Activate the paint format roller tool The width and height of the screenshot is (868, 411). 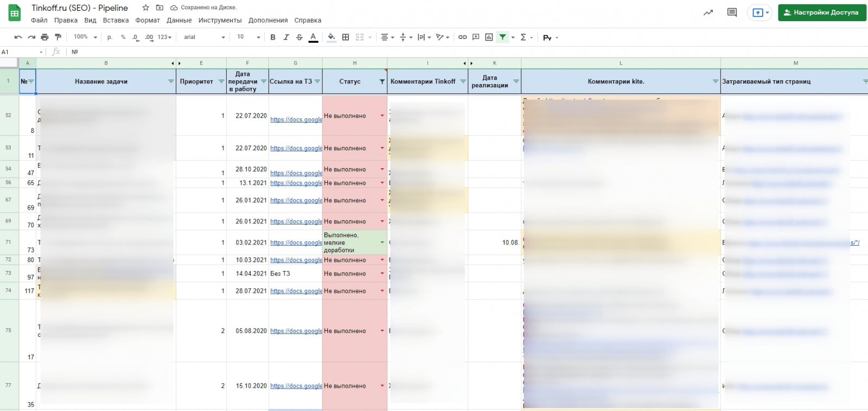[58, 37]
